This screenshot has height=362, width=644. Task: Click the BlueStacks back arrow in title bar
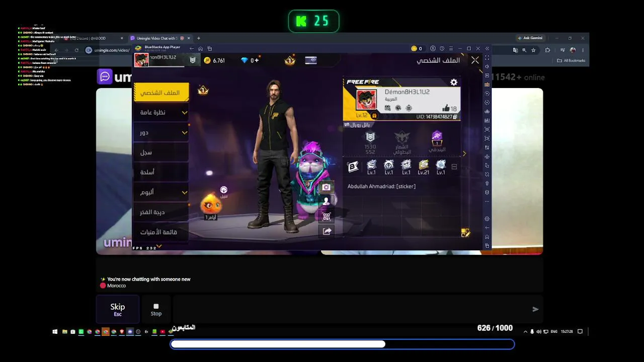click(x=191, y=49)
